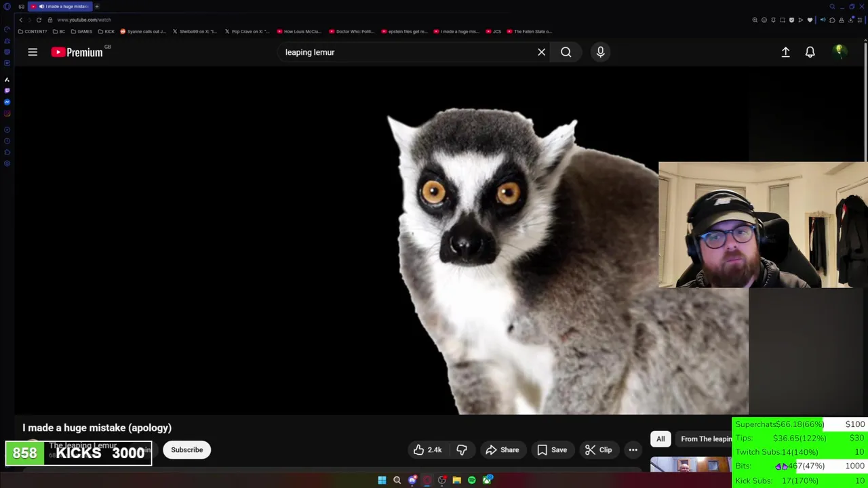Open 'How Louis McClu...' bookmark

pos(299,31)
